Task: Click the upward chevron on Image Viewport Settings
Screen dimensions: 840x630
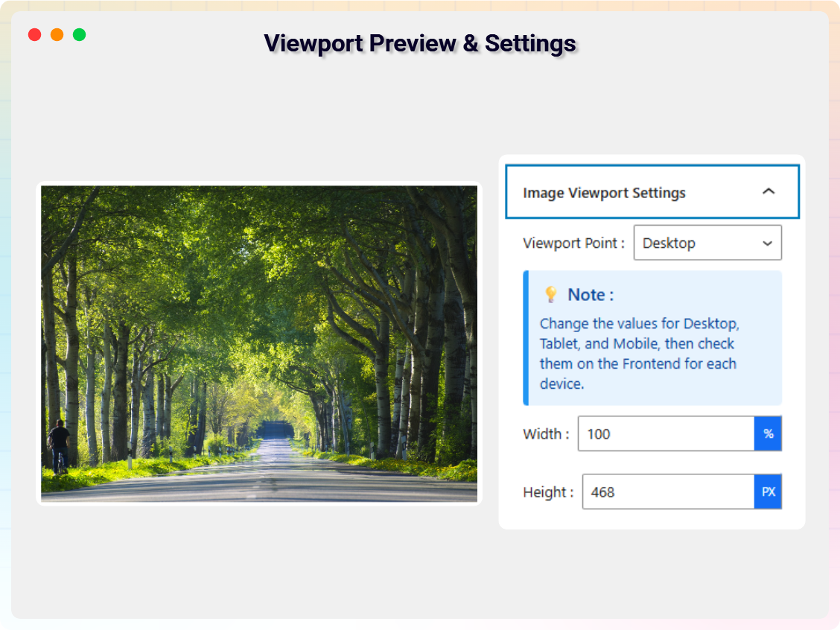Action: coord(769,191)
